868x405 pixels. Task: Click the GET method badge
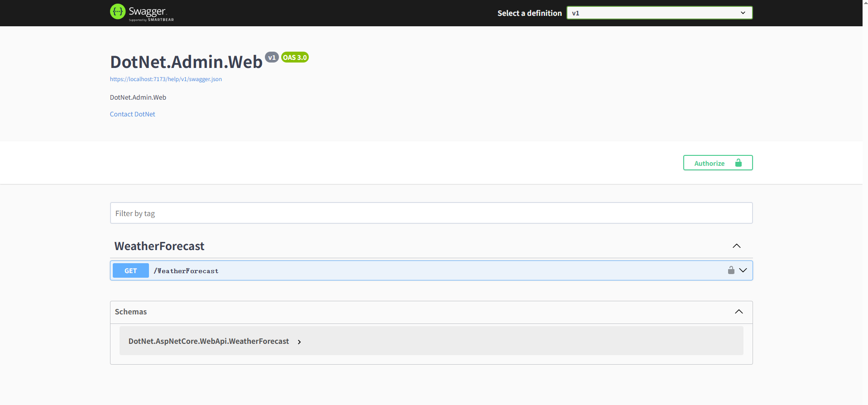click(131, 270)
